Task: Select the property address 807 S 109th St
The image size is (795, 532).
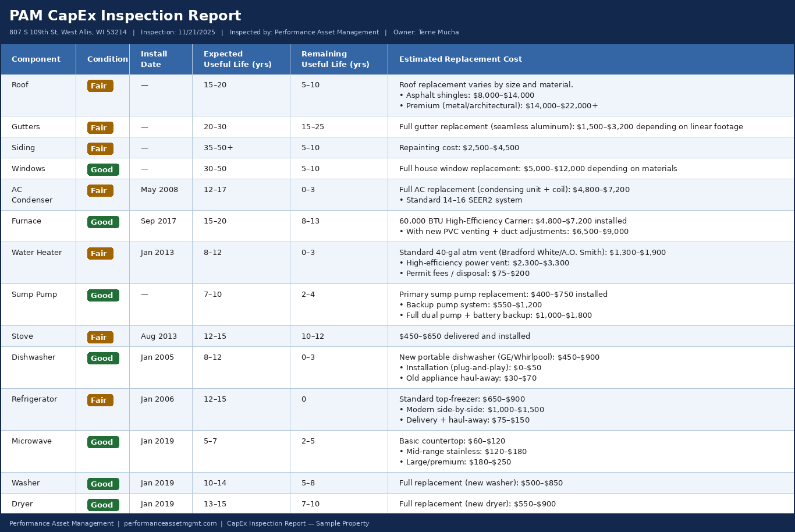Action: 68,33
